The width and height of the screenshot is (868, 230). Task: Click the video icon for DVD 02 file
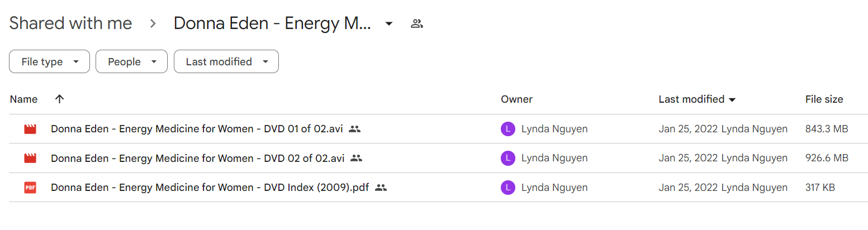pos(30,158)
